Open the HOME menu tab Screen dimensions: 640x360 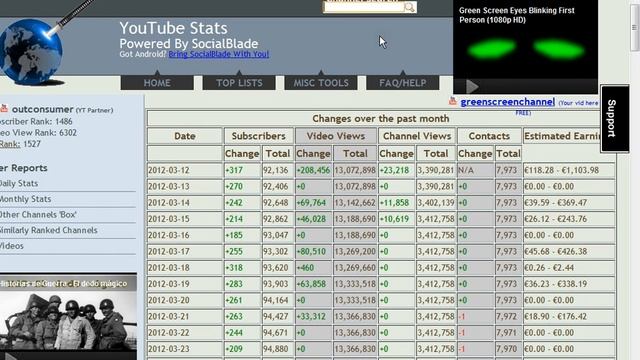pos(157,83)
